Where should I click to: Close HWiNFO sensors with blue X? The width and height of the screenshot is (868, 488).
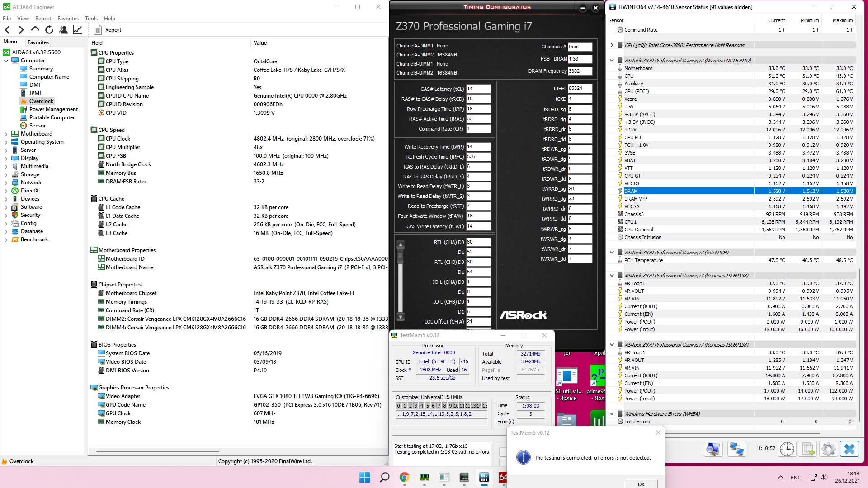tap(849, 449)
